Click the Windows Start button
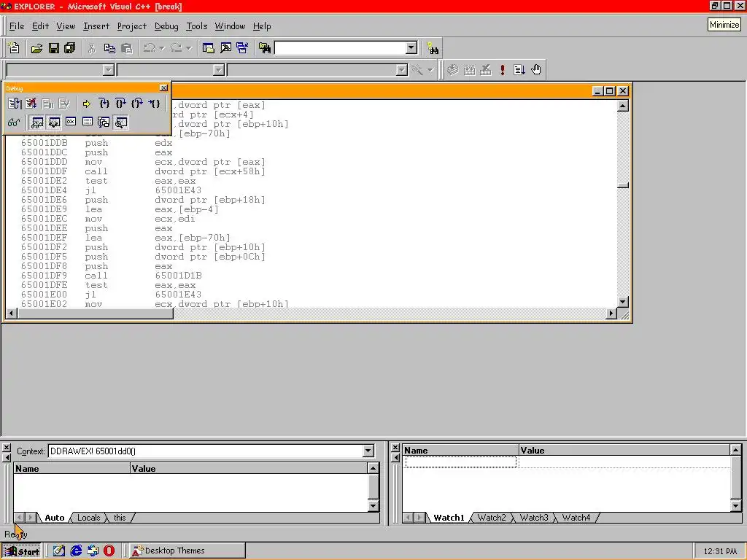 coord(22,551)
